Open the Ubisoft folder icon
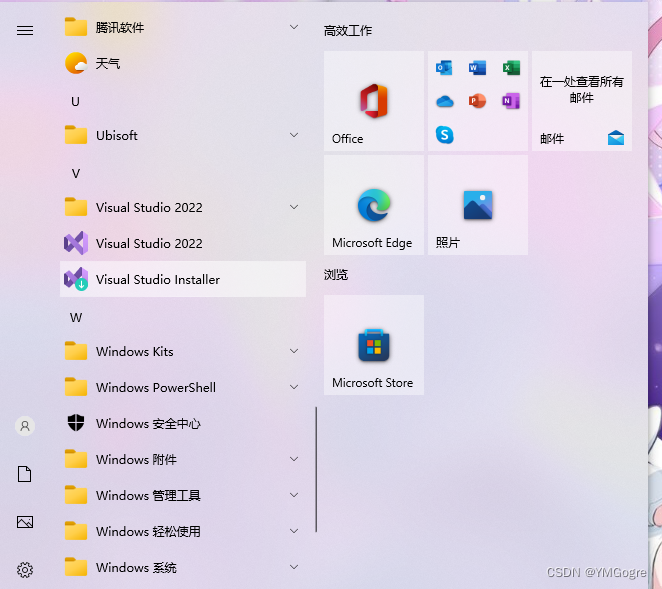Screen dimensions: 662x589 tap(76, 135)
